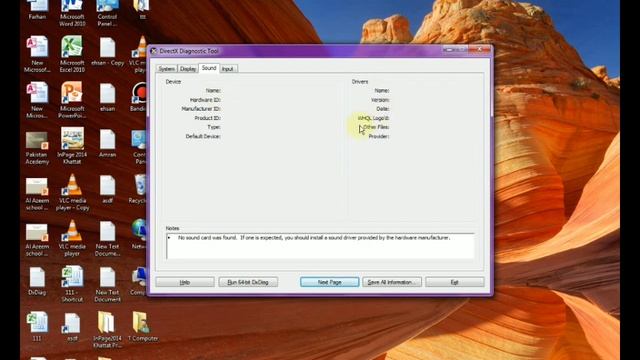Click the Run 64-bit DxDiag button

click(x=248, y=282)
